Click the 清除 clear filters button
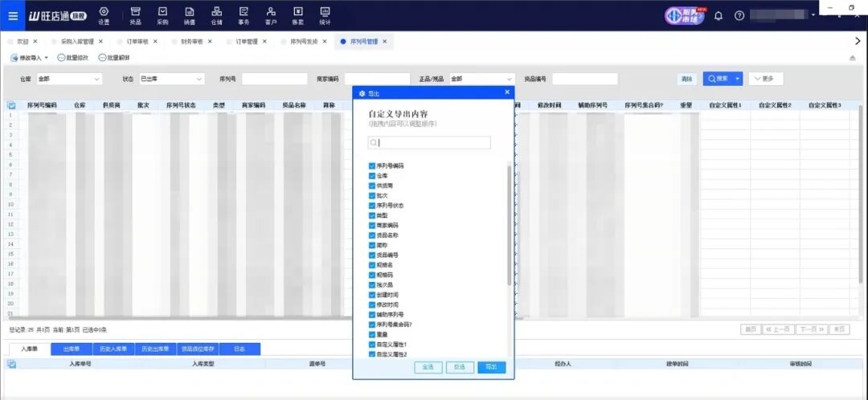 [686, 79]
